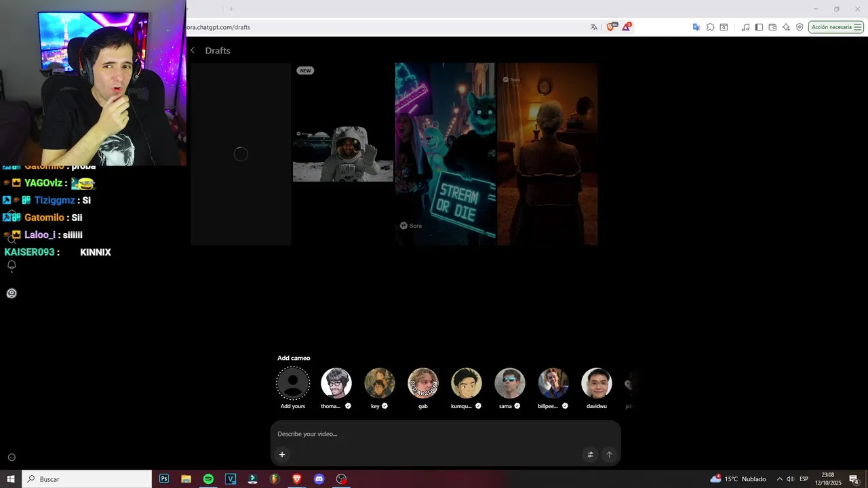Toggle the browser sidebar panel icon
Screen dimensions: 868x488
click(759, 27)
